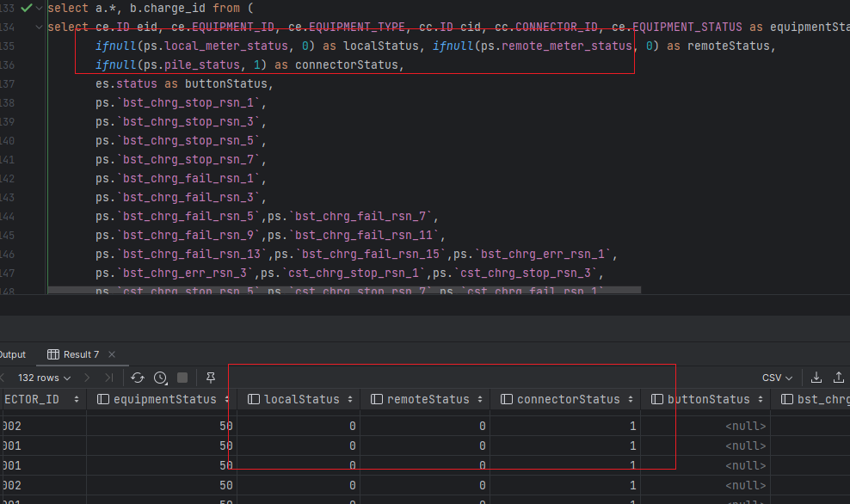This screenshot has width=850, height=504.
Task: Click 'EQUIPMENT_TYPE' on line 134
Action: (x=357, y=28)
